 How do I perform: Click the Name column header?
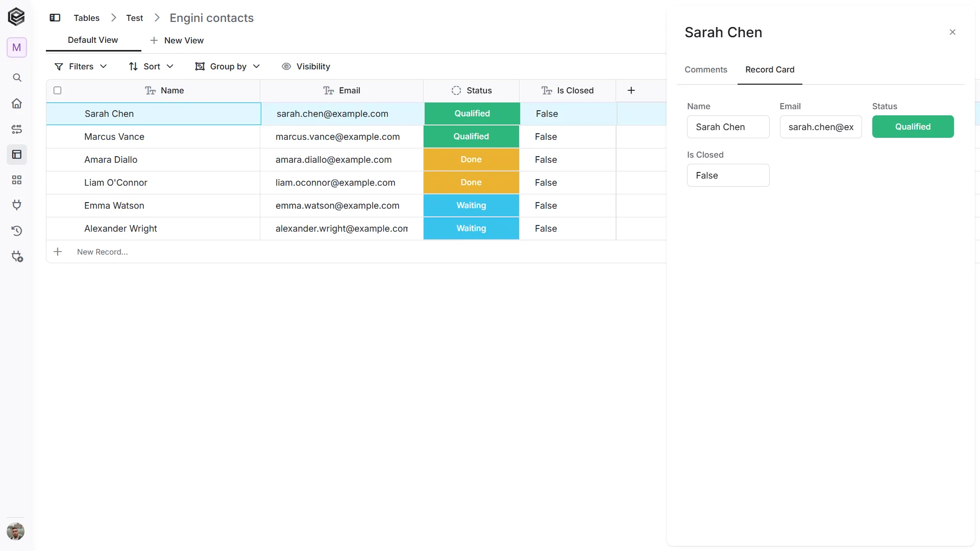click(164, 90)
